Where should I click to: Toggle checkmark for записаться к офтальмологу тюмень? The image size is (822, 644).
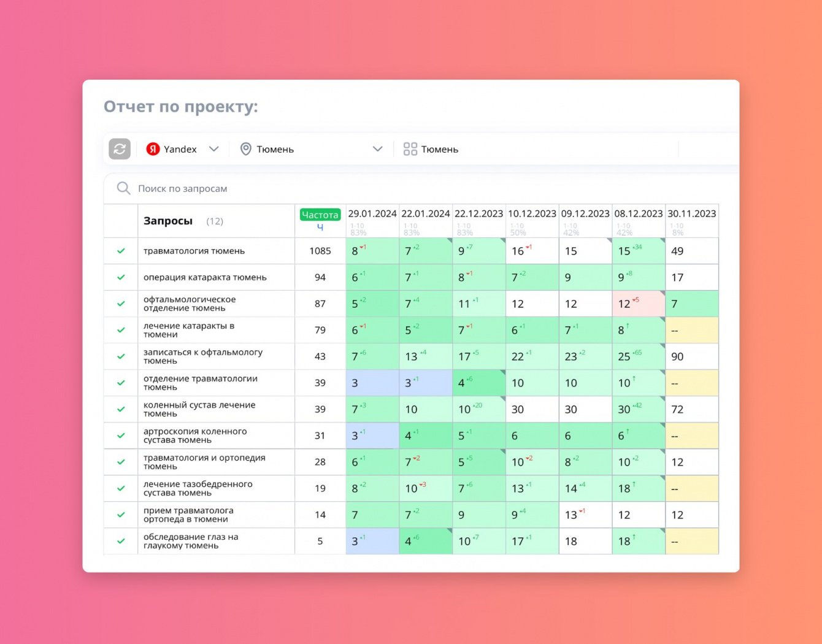tap(121, 356)
